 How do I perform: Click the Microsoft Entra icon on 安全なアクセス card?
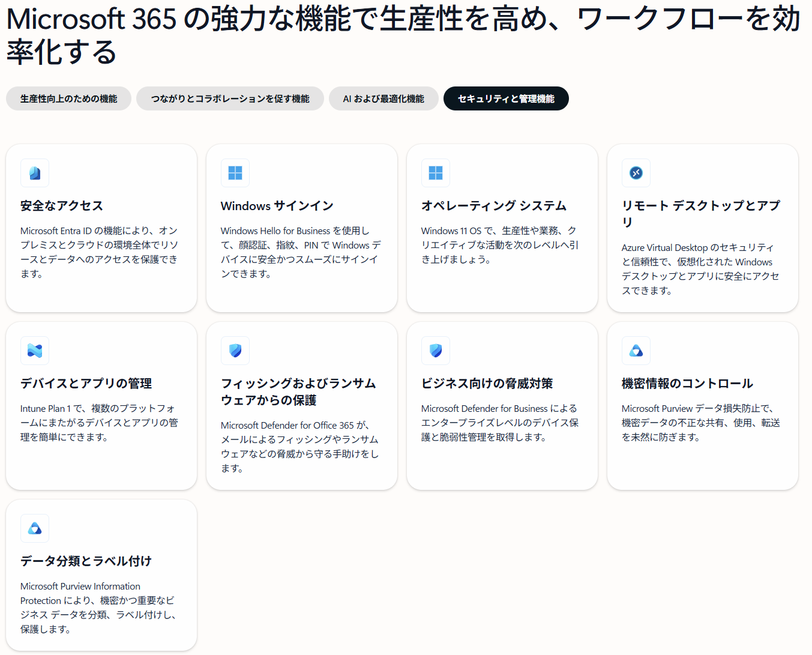[35, 173]
